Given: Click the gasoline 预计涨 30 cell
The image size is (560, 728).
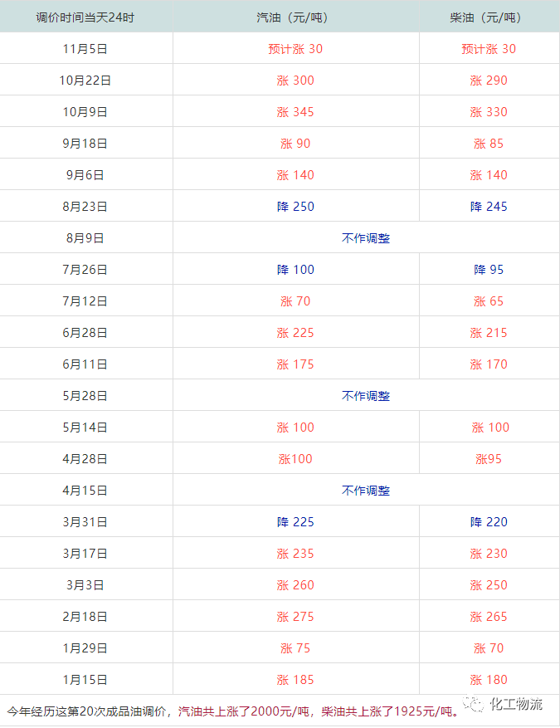Looking at the screenshot, I should point(295,49).
